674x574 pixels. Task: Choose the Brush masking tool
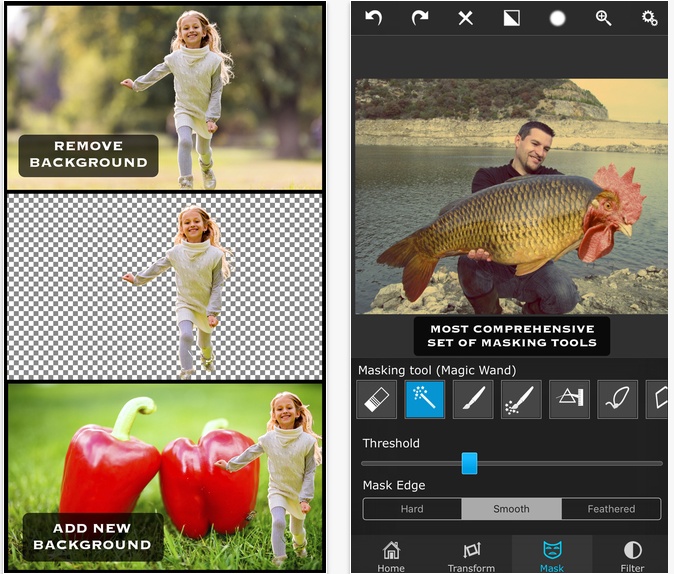click(473, 399)
